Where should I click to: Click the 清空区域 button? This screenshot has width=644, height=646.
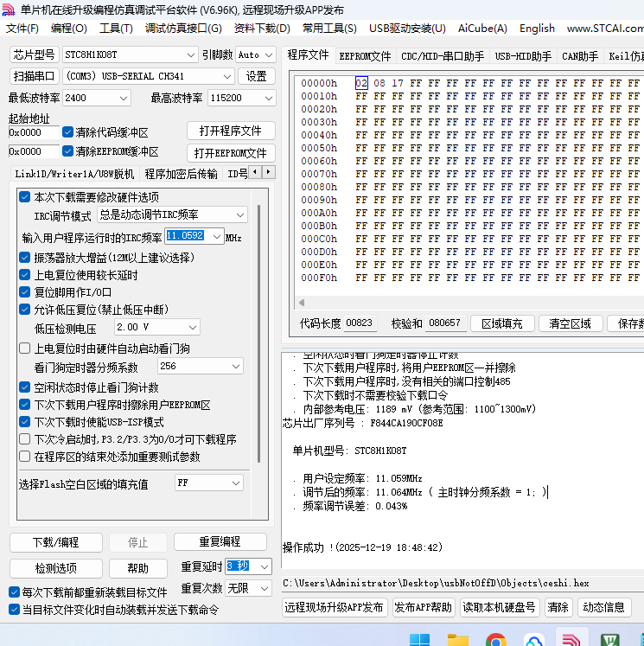tap(571, 323)
